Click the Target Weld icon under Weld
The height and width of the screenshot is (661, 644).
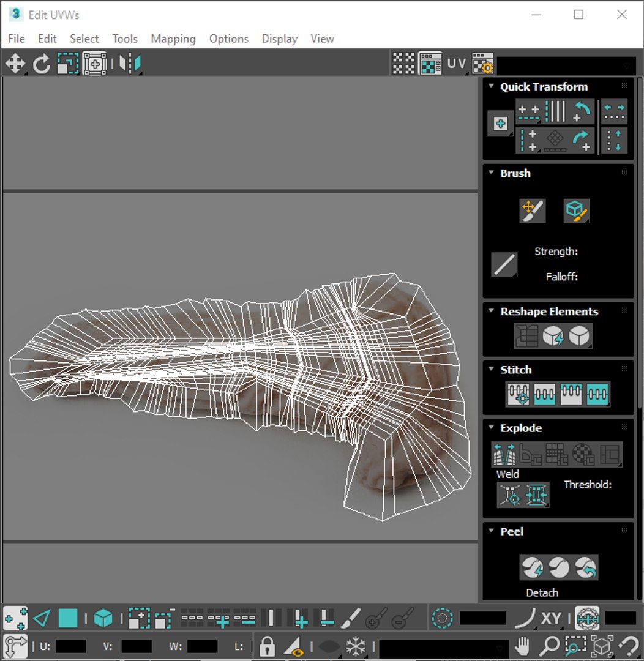tap(511, 495)
